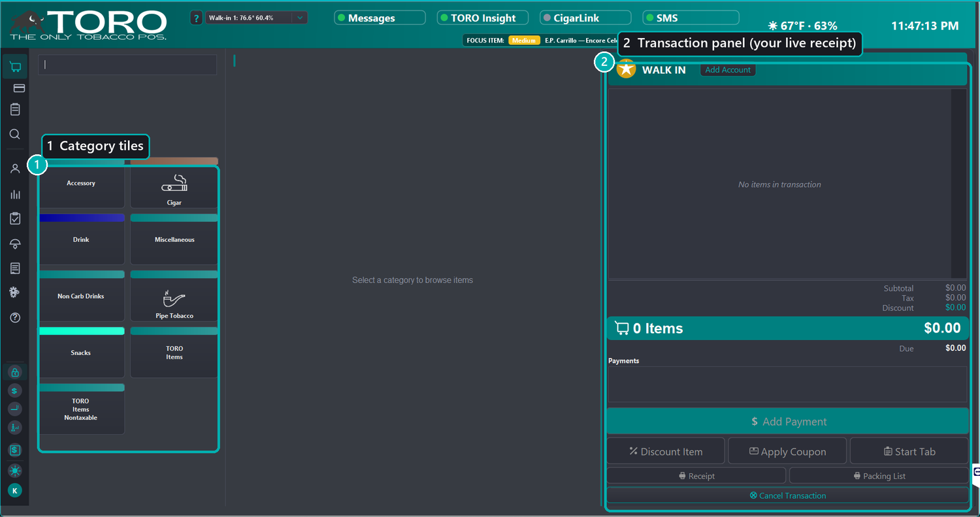This screenshot has width=980, height=517.
Task: Click the round icon below the dollar icon
Action: point(15,409)
